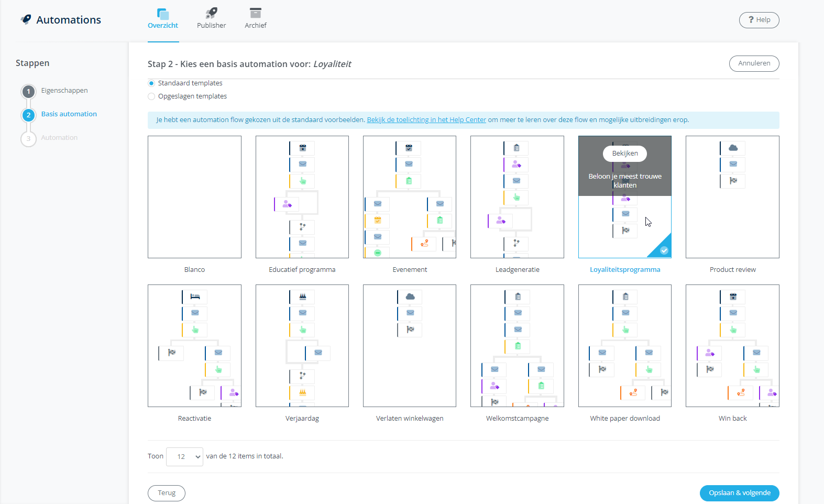Viewport: 824px width, 504px height.
Task: Go to step 1 Eigenschappen
Action: tap(28, 91)
